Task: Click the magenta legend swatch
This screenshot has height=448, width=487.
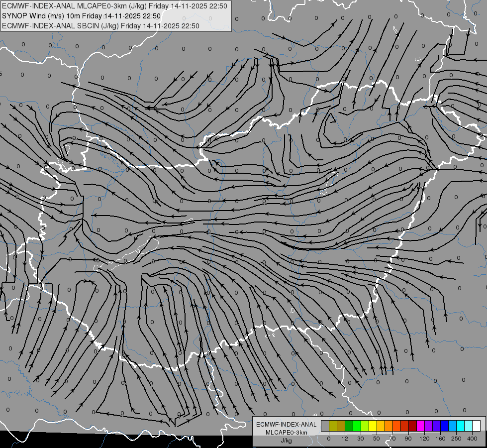Action: (x=420, y=426)
